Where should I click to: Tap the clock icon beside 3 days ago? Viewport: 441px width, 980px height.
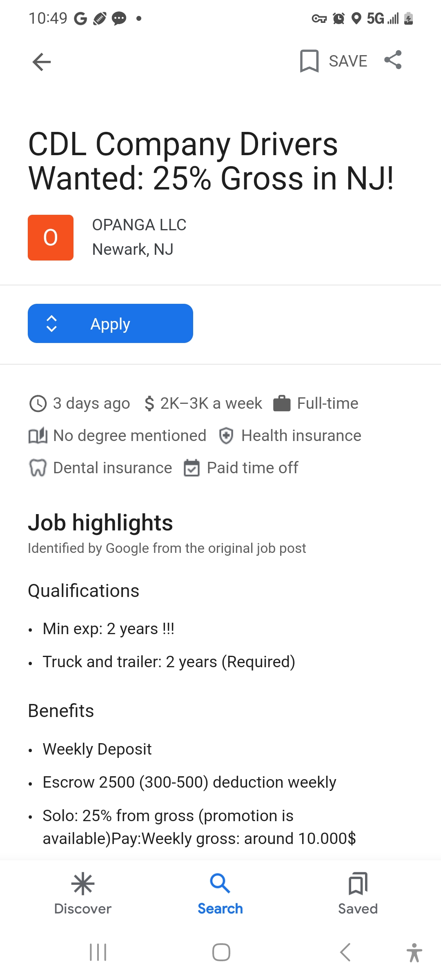pos(38,403)
